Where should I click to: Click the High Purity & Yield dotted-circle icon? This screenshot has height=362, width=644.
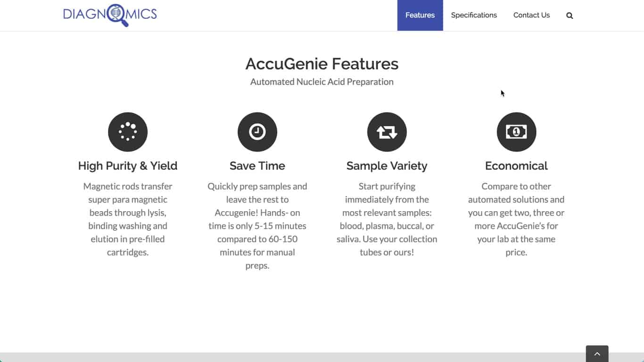[128, 132]
